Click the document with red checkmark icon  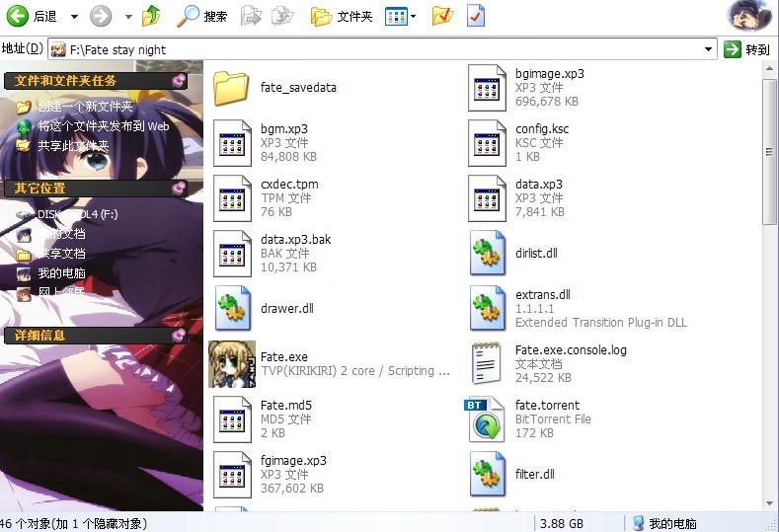pos(476,16)
